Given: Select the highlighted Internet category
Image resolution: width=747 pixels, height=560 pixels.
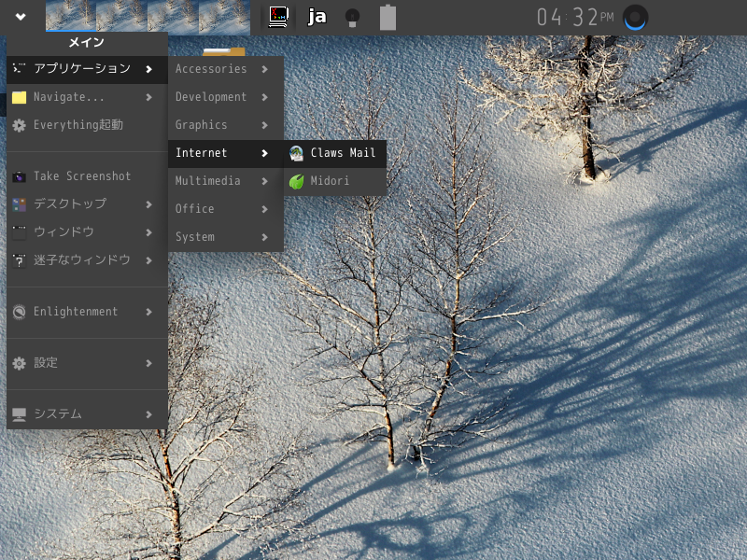Looking at the screenshot, I should click(226, 153).
